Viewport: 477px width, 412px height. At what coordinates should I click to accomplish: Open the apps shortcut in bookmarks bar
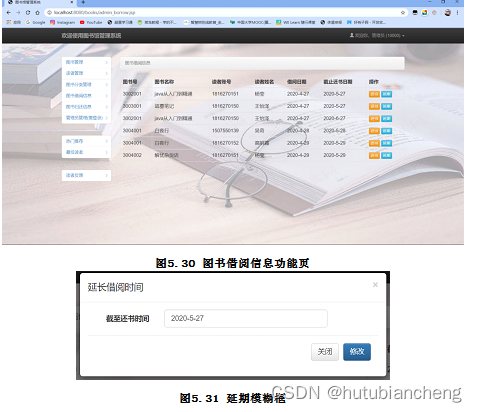14,22
